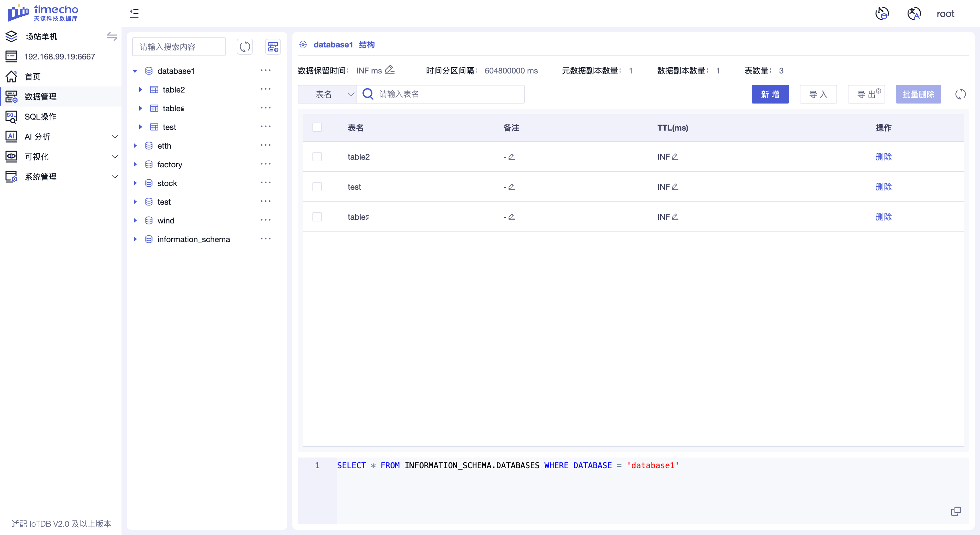The image size is (980, 535).
Task: Refresh the database tree
Action: 245,47
